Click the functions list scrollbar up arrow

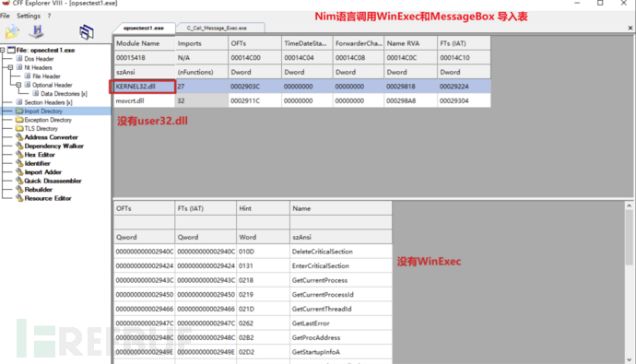point(629,205)
